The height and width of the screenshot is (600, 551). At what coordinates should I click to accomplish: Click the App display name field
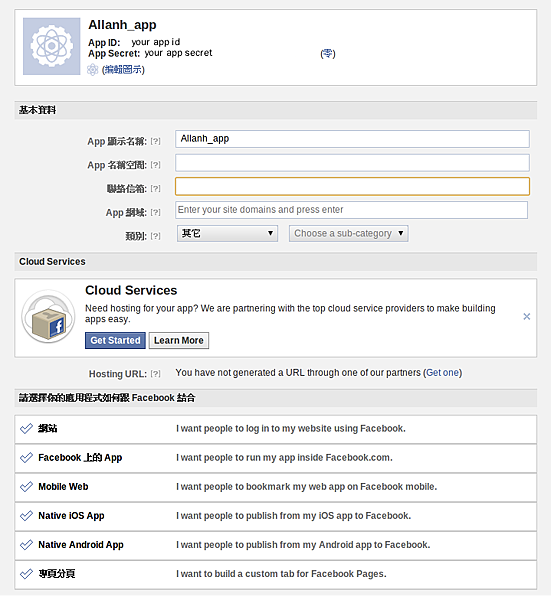coord(352,139)
